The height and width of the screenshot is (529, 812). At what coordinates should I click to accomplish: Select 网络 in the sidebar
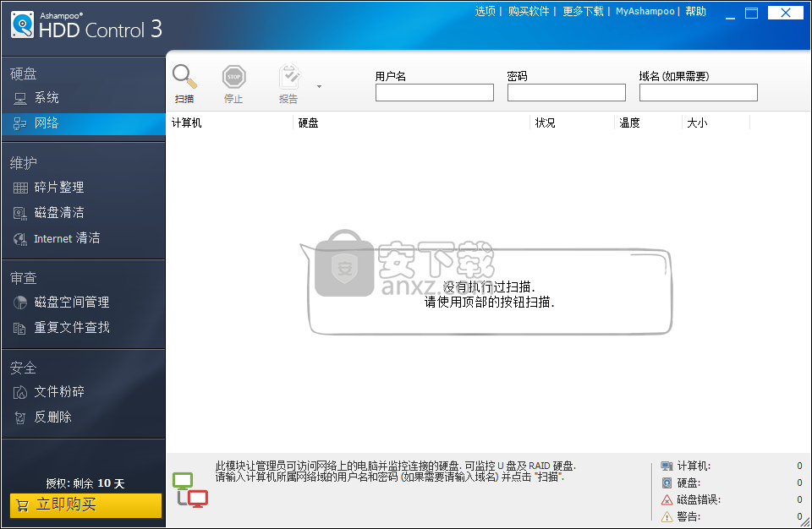click(84, 123)
